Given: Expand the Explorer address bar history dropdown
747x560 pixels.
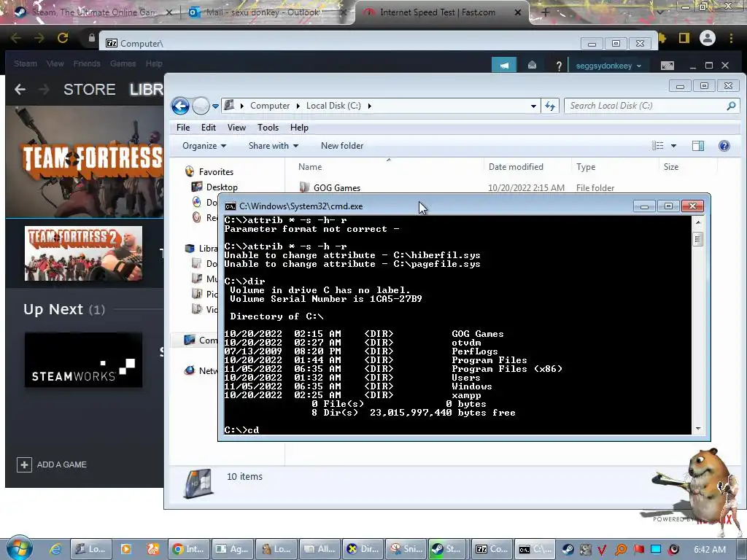Looking at the screenshot, I should click(x=533, y=106).
